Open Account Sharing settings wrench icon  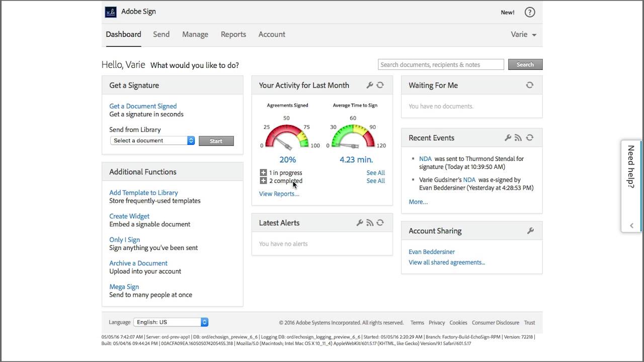530,231
